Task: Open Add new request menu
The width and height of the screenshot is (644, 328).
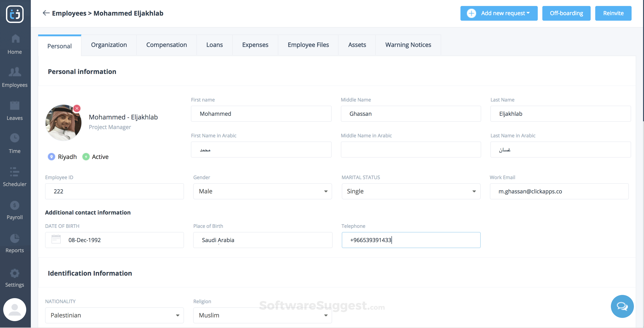Action: pyautogui.click(x=499, y=13)
